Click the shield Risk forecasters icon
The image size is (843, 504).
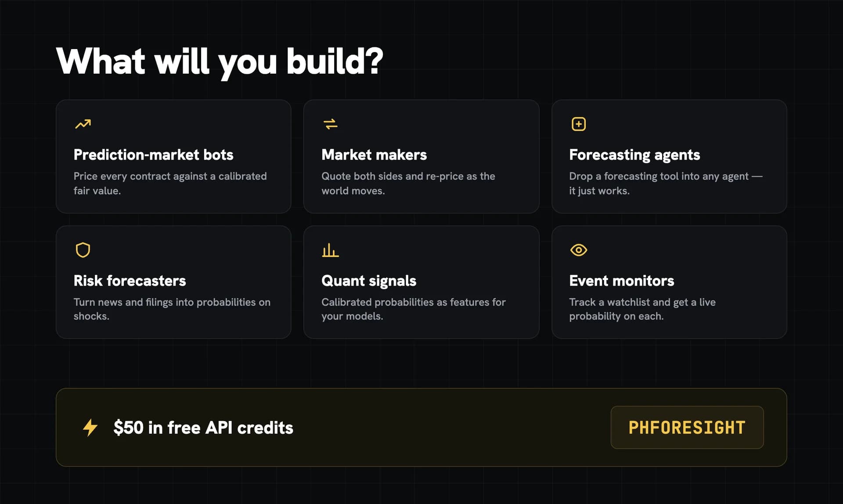pyautogui.click(x=83, y=250)
